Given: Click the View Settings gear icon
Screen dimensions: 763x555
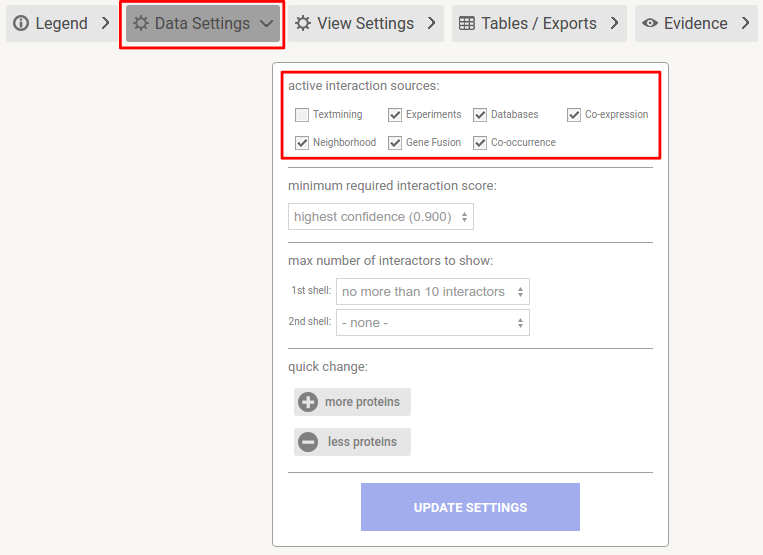Looking at the screenshot, I should [x=303, y=23].
